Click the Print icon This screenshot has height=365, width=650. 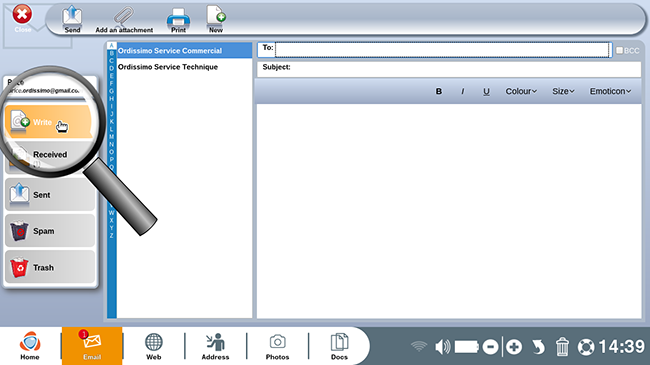point(178,20)
